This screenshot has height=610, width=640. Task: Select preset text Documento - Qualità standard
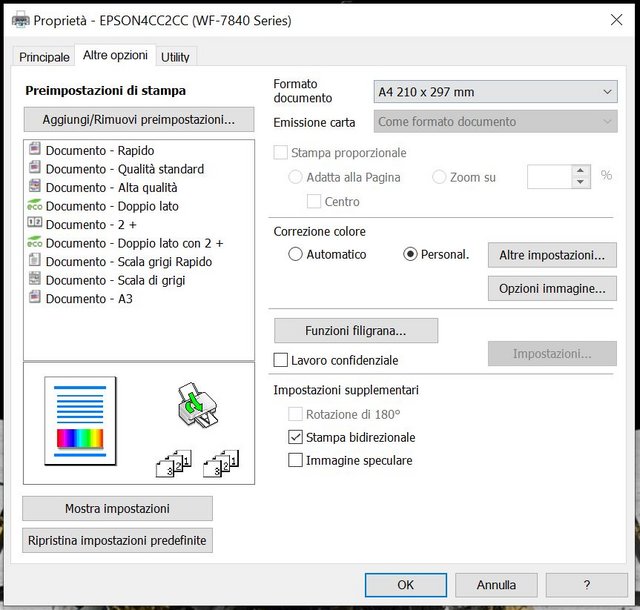pos(125,169)
